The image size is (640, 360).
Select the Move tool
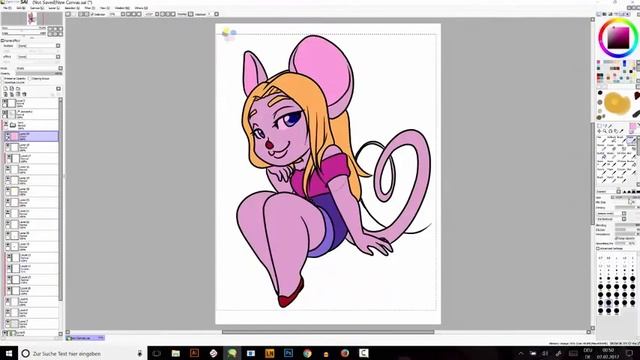[x=599, y=131]
